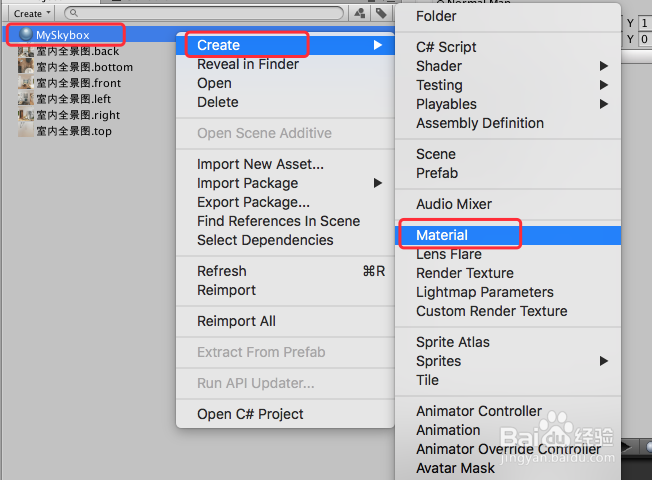Click the Project search input field
The width and height of the screenshot is (652, 480).
[x=204, y=13]
